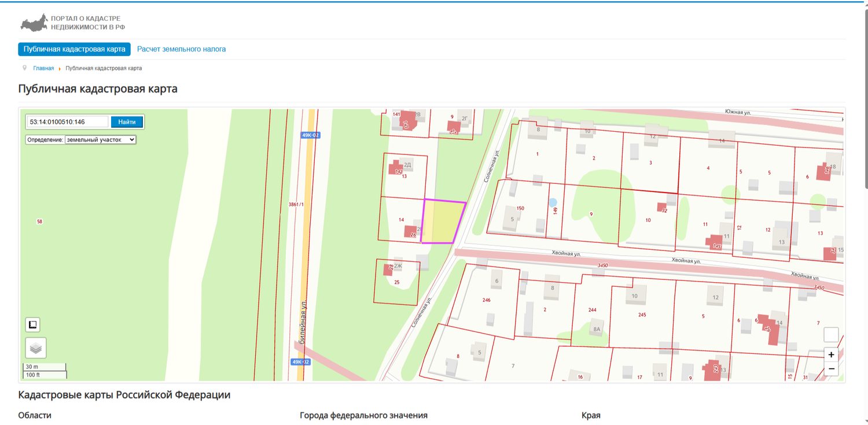Click parcel number 58 on the map

coord(39,221)
